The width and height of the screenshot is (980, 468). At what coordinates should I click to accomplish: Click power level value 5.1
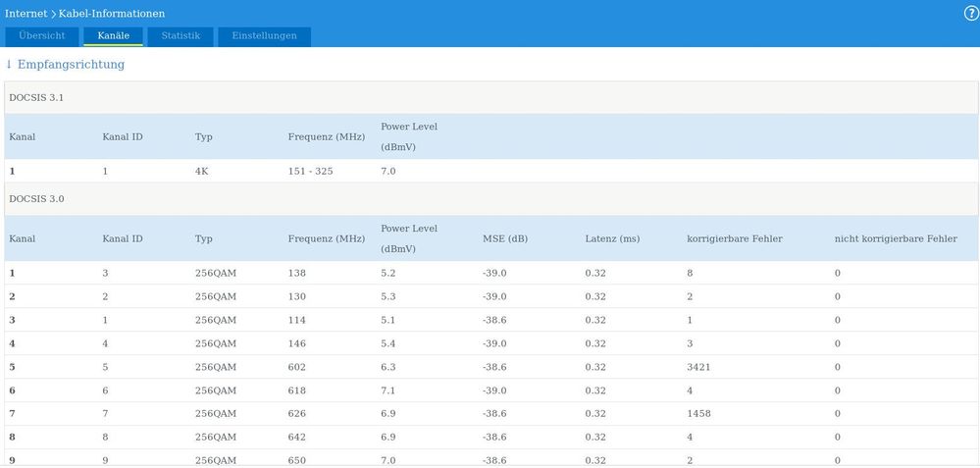[x=388, y=320]
